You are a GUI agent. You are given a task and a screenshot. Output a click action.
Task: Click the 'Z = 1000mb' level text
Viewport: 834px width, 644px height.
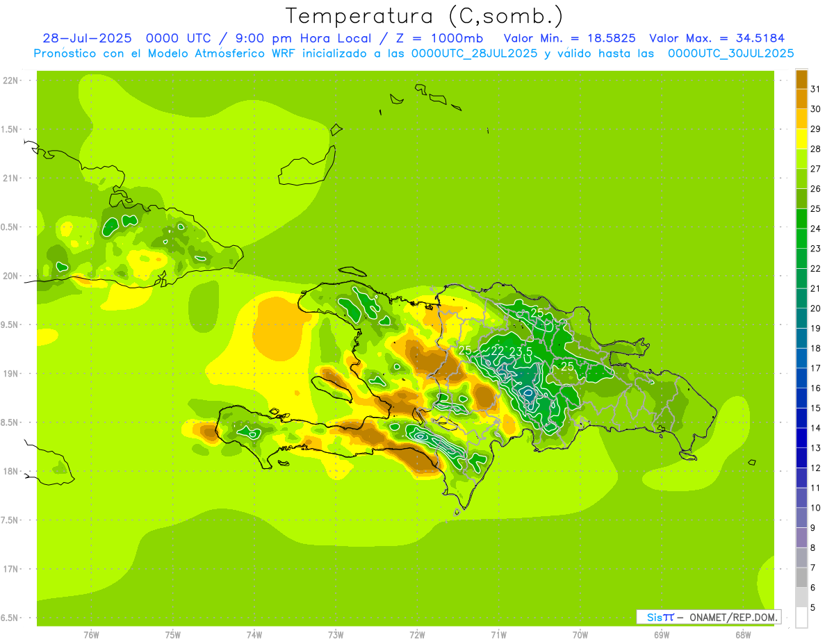tap(440, 38)
